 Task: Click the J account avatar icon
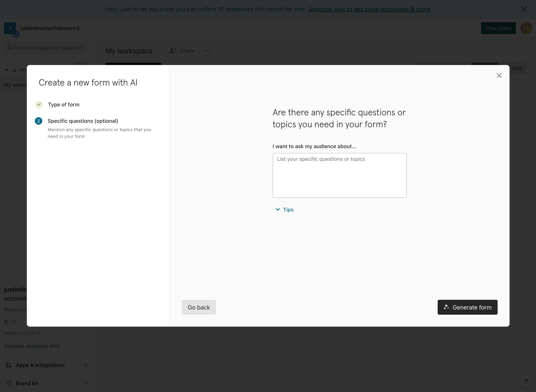tap(10, 28)
